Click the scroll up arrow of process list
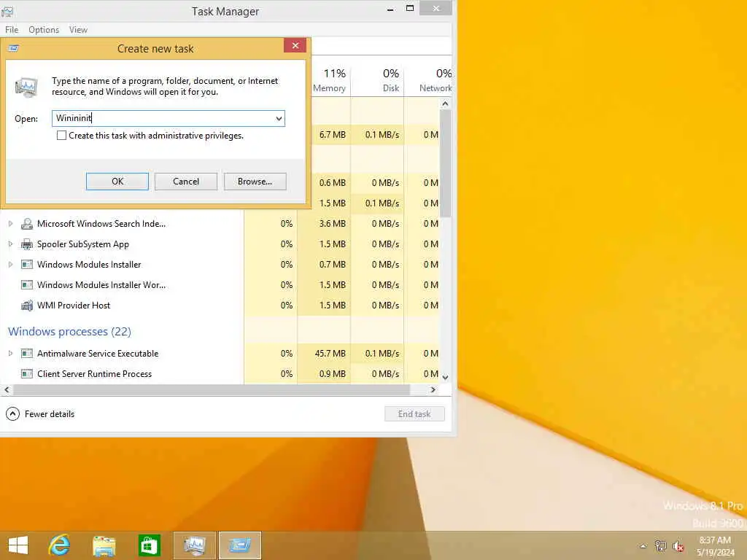The height and width of the screenshot is (560, 747). (446, 104)
